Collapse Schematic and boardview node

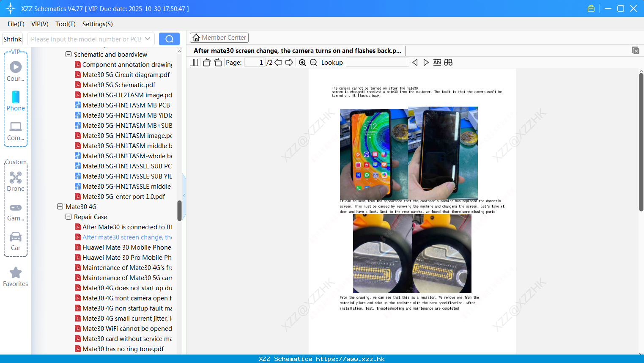69,54
